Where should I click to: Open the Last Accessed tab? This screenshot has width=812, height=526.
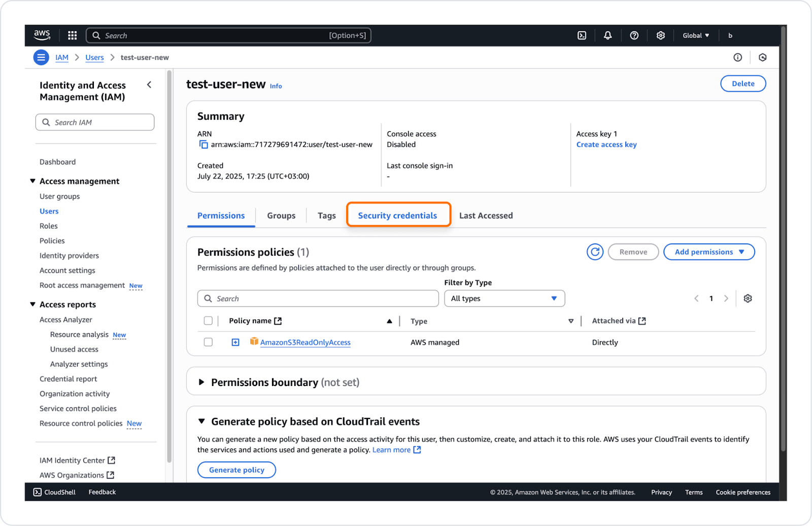[486, 216]
